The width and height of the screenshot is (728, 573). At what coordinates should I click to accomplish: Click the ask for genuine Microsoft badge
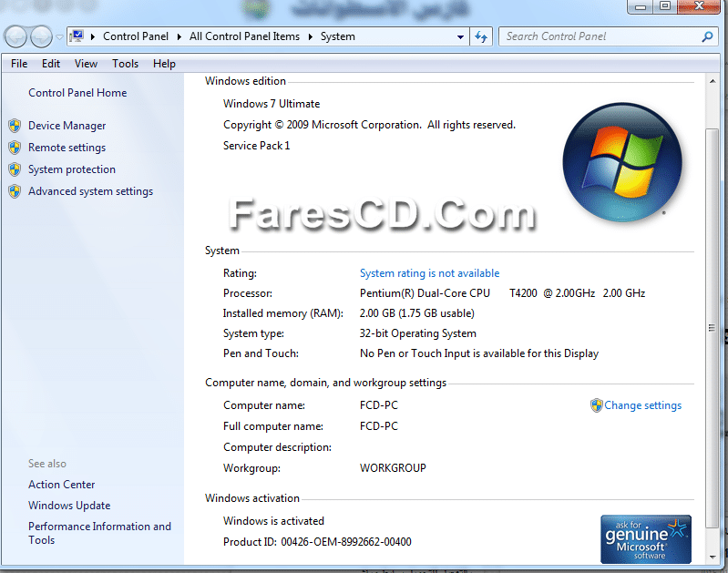click(646, 539)
